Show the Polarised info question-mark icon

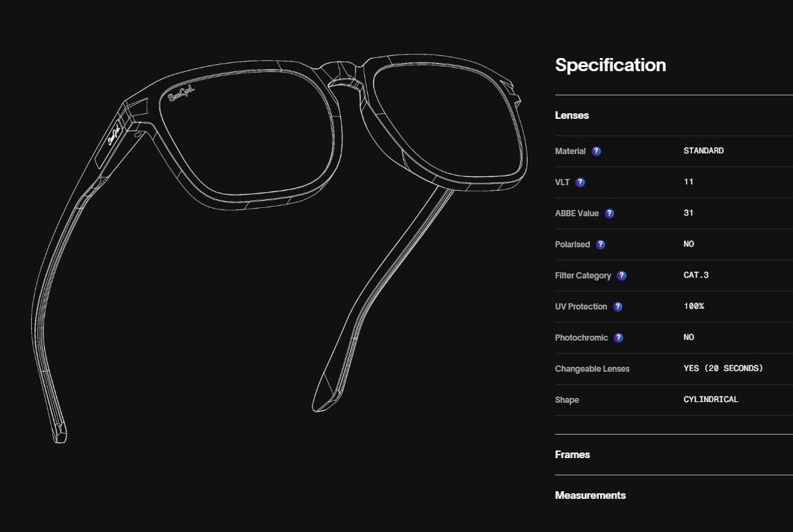[x=600, y=245]
